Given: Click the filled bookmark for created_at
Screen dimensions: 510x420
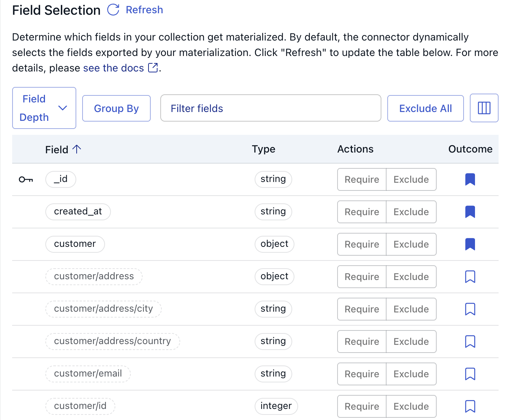Looking at the screenshot, I should click(x=470, y=212).
